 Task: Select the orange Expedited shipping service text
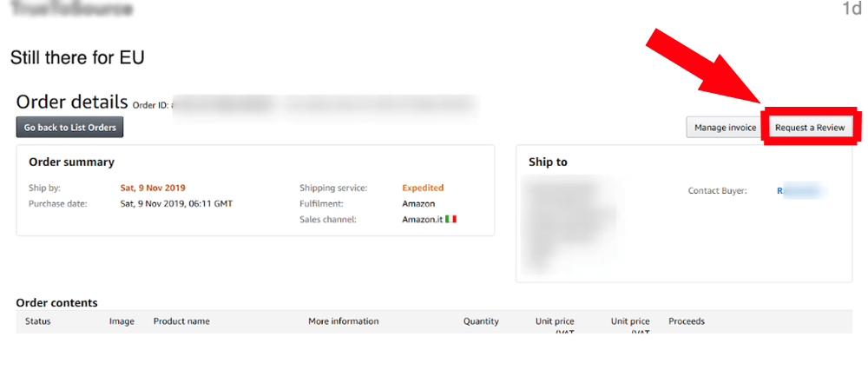coord(423,188)
